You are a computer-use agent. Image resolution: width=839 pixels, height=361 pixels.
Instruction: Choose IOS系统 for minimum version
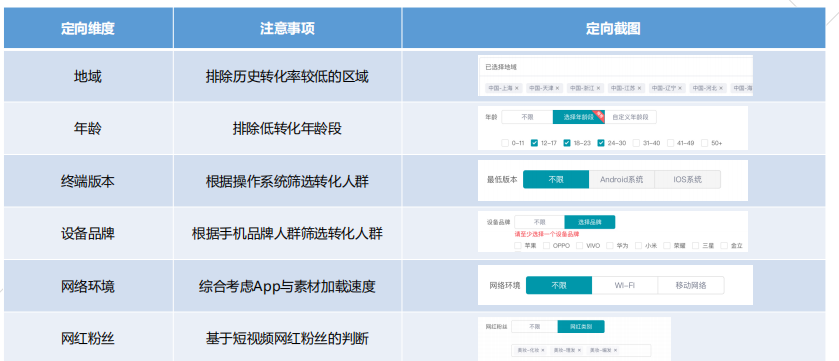(688, 180)
